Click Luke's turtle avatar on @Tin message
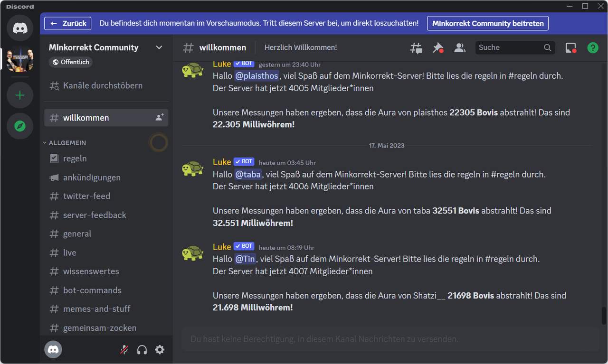Viewport: 608px width, 364px height. pos(193,253)
